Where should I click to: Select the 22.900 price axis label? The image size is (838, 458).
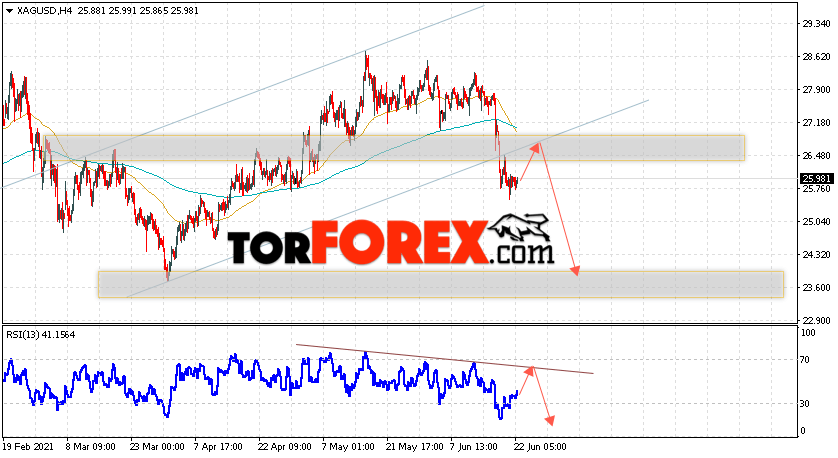(x=817, y=321)
